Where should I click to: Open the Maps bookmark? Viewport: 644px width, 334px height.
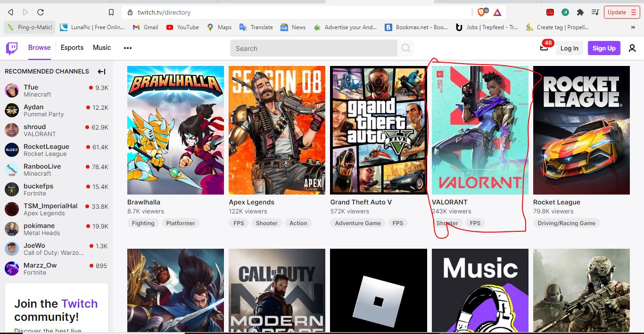tap(219, 27)
